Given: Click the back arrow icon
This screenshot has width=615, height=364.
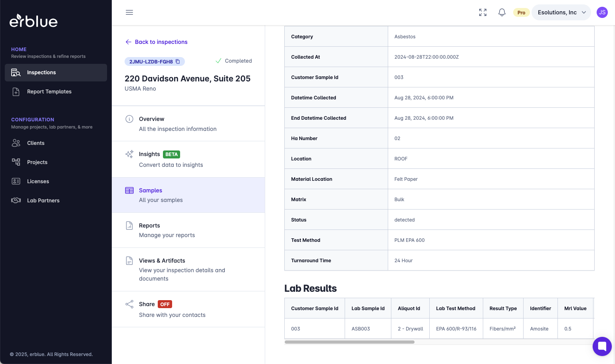Looking at the screenshot, I should click(128, 42).
